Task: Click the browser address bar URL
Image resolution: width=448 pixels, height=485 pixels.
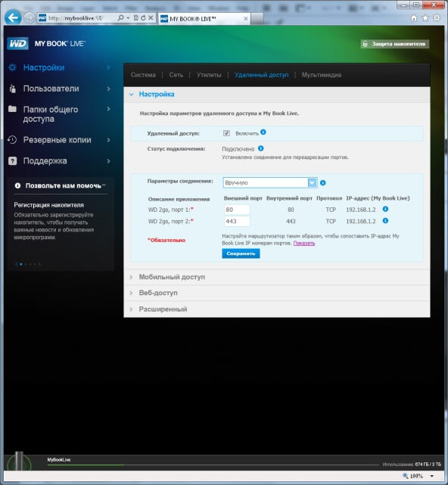Action: tap(76, 18)
